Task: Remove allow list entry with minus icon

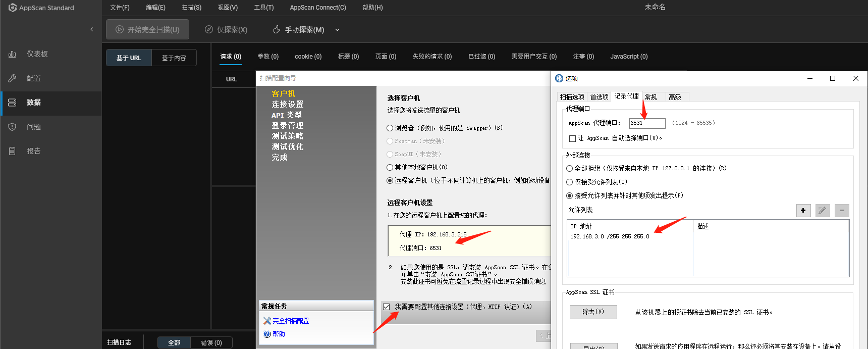Action: point(842,211)
